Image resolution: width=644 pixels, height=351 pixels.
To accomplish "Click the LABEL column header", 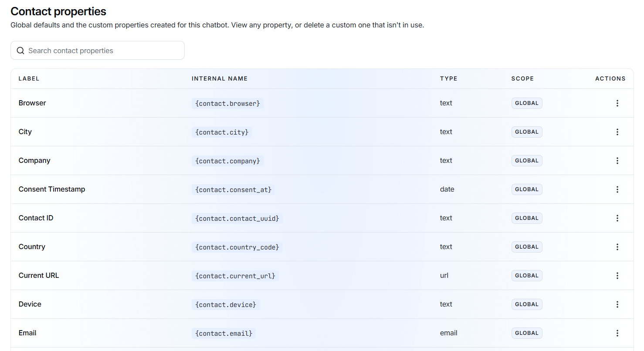I will point(29,79).
